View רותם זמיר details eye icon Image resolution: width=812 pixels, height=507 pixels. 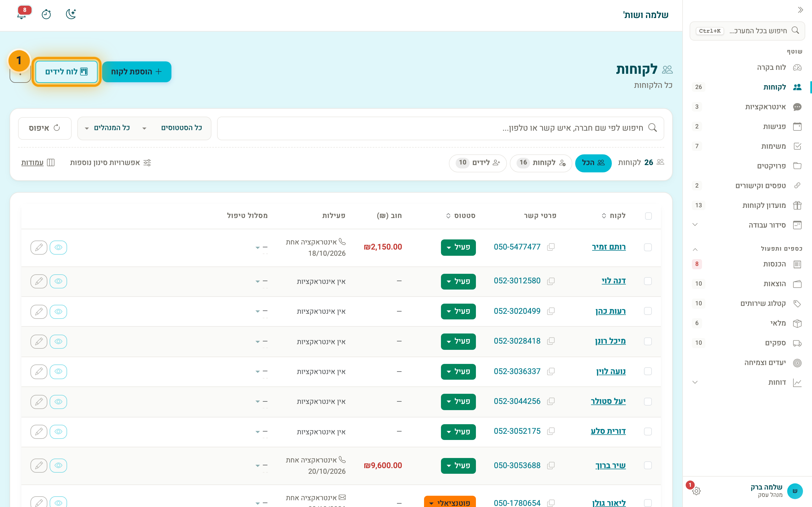pyautogui.click(x=58, y=248)
